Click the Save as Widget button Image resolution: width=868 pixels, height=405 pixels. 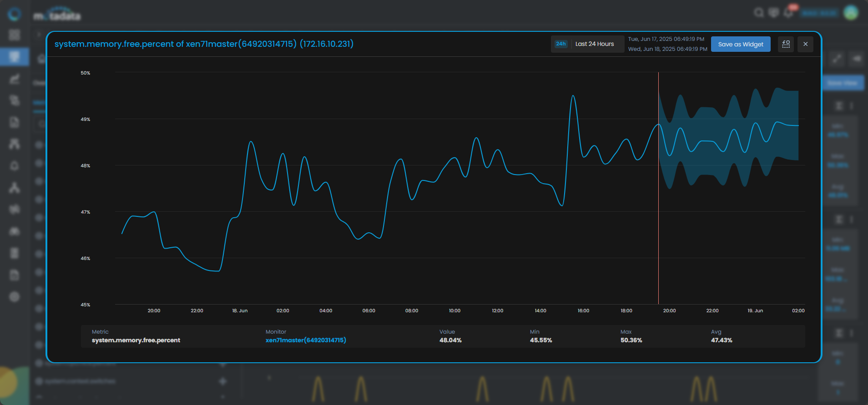pyautogui.click(x=740, y=44)
